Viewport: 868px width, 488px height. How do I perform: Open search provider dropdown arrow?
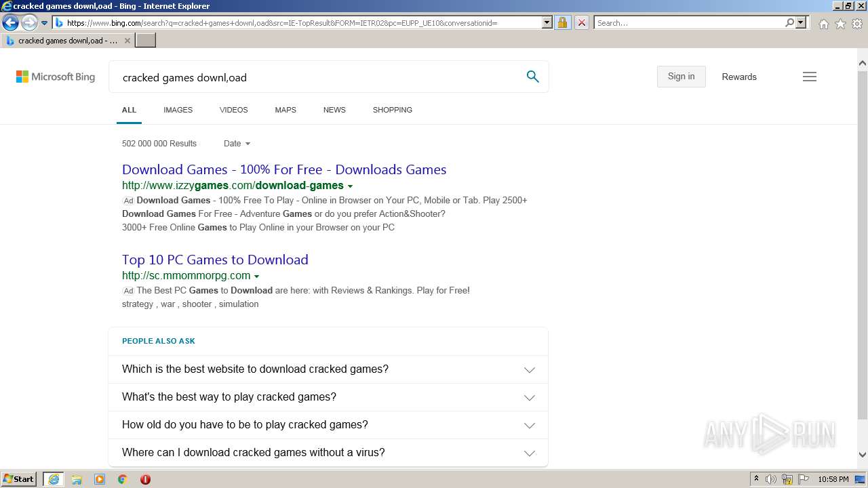[801, 22]
